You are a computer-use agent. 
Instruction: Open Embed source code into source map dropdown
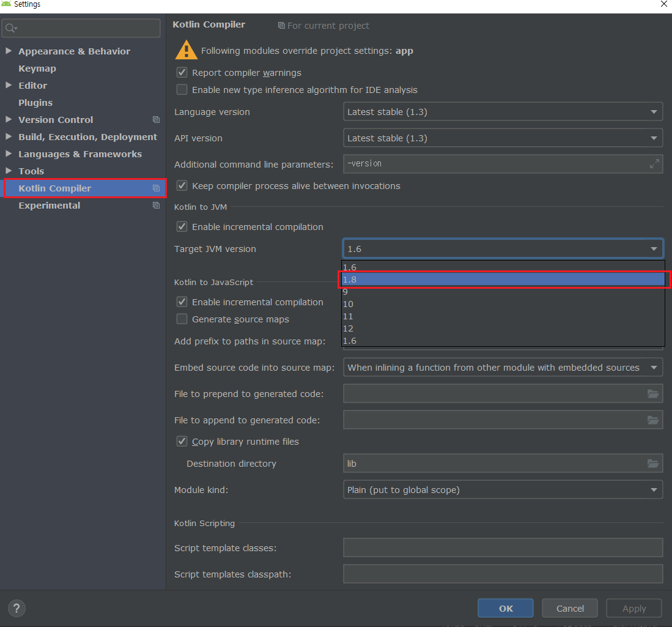pyautogui.click(x=503, y=368)
